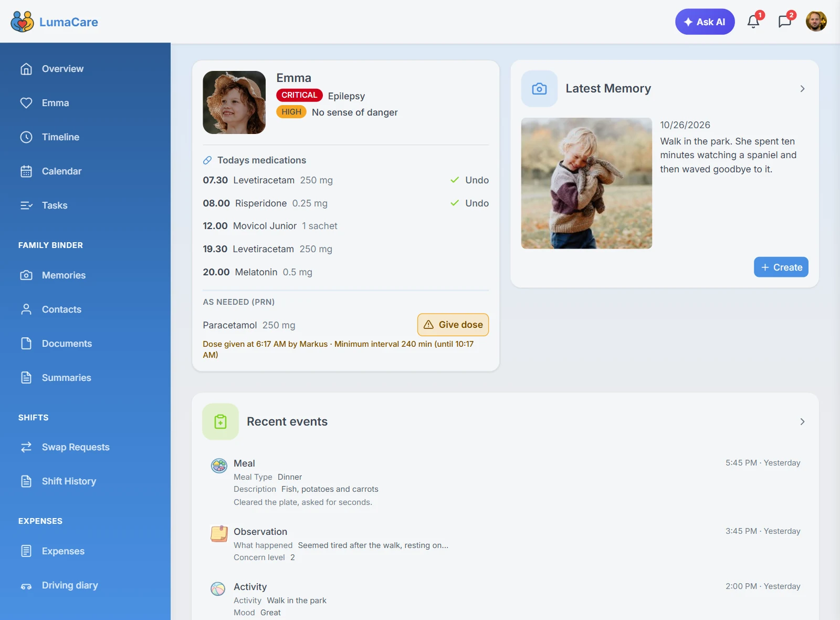Image resolution: width=840 pixels, height=620 pixels.
Task: Click the Recent events clipboard icon
Action: pos(220,422)
